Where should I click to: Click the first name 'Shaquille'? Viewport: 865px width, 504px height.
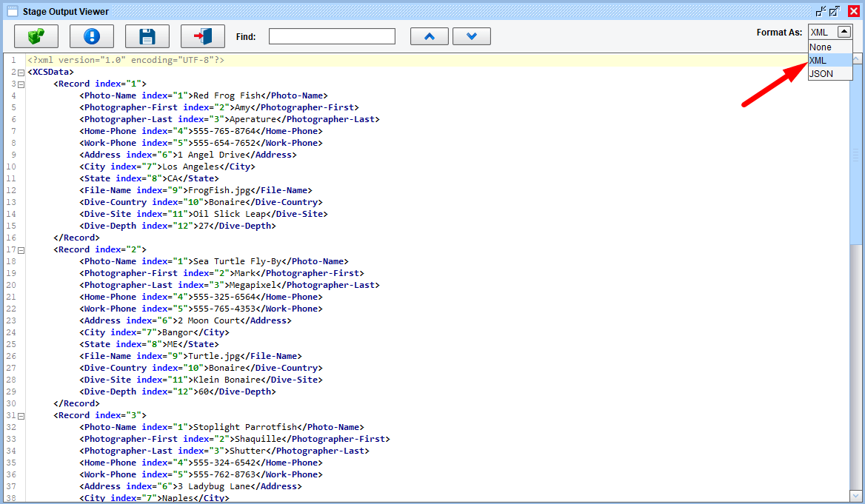click(x=258, y=439)
